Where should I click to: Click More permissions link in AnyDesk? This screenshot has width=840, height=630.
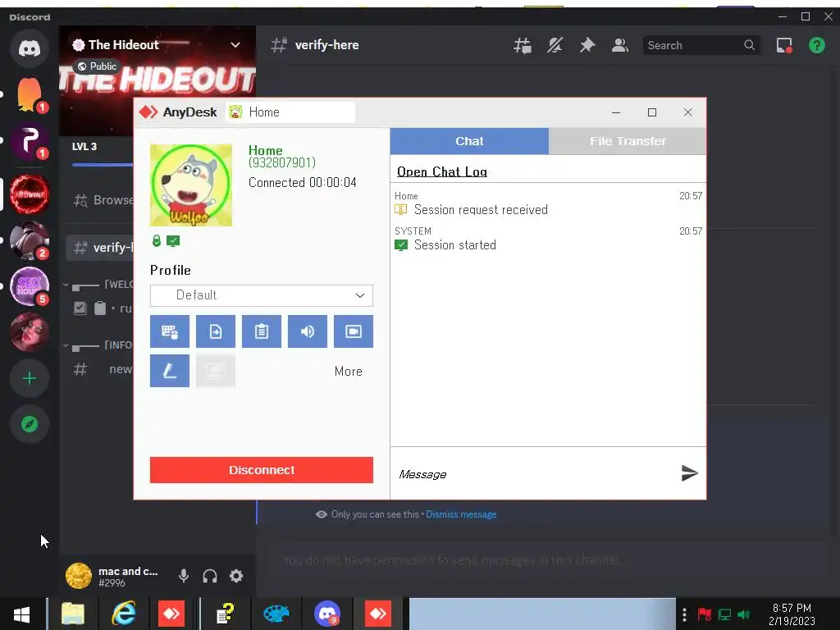(x=348, y=372)
